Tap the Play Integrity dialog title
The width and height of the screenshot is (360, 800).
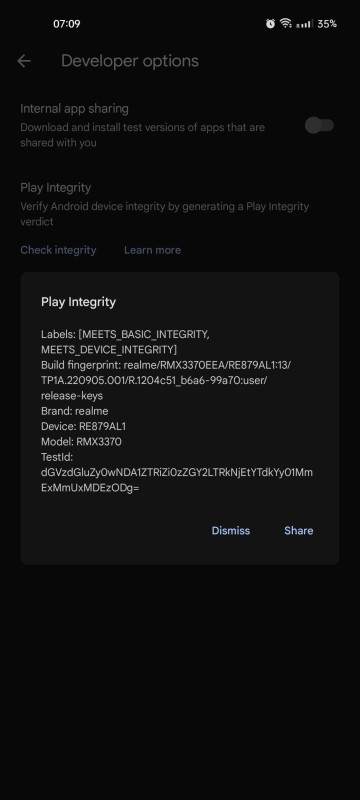pyautogui.click(x=79, y=302)
